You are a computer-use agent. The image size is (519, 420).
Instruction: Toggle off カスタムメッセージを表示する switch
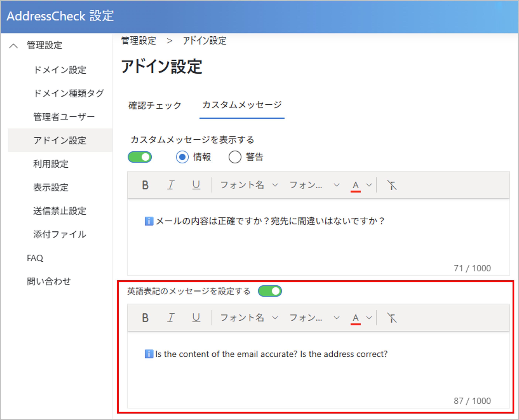tap(140, 157)
